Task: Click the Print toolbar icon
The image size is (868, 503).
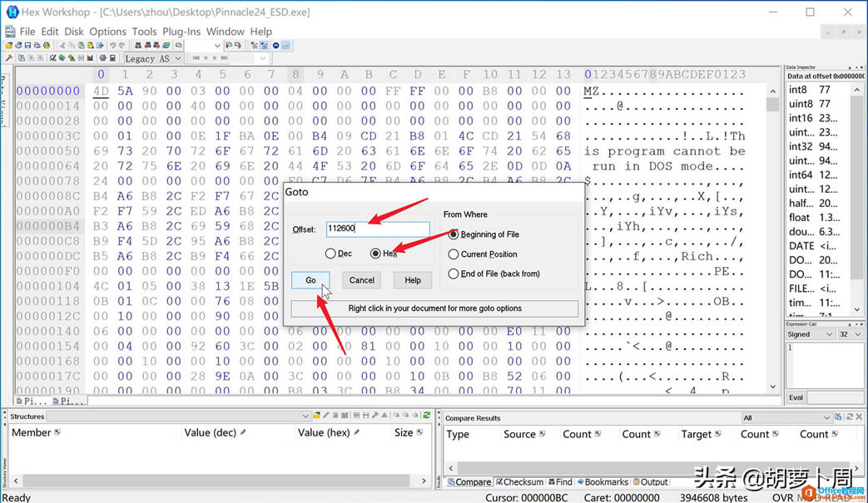Action: (37, 46)
